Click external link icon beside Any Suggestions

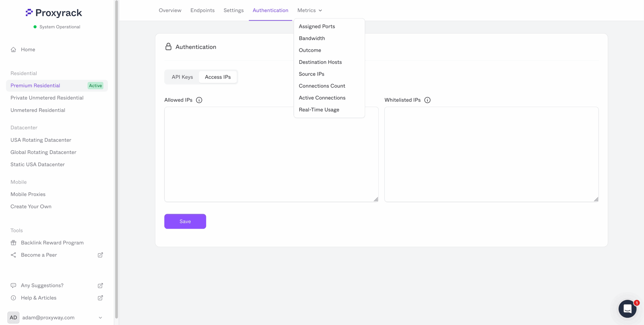point(100,286)
